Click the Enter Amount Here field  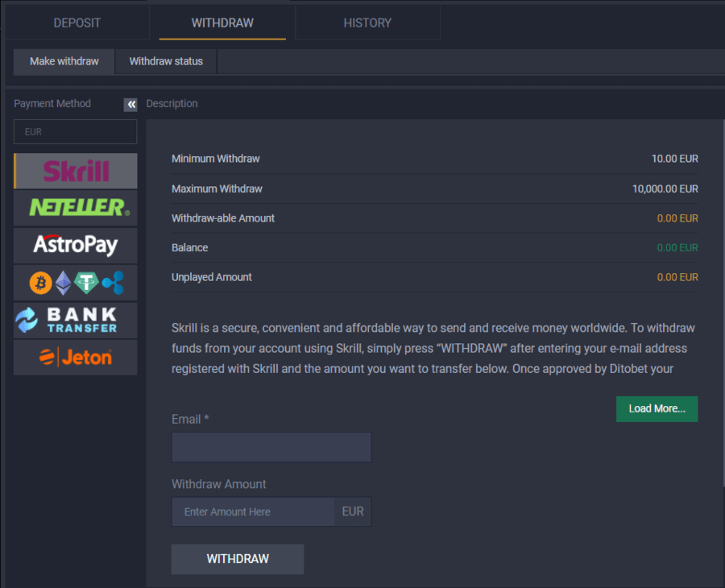coord(253,511)
